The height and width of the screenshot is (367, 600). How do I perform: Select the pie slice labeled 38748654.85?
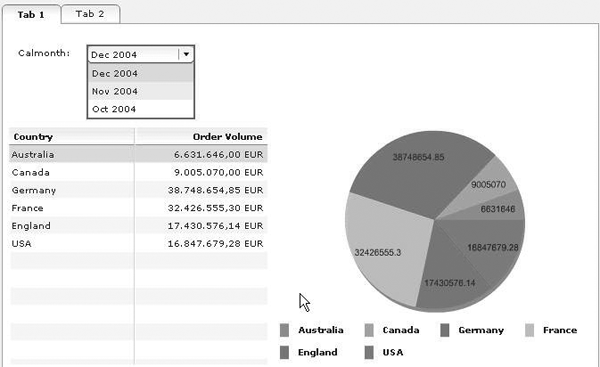pyautogui.click(x=417, y=172)
